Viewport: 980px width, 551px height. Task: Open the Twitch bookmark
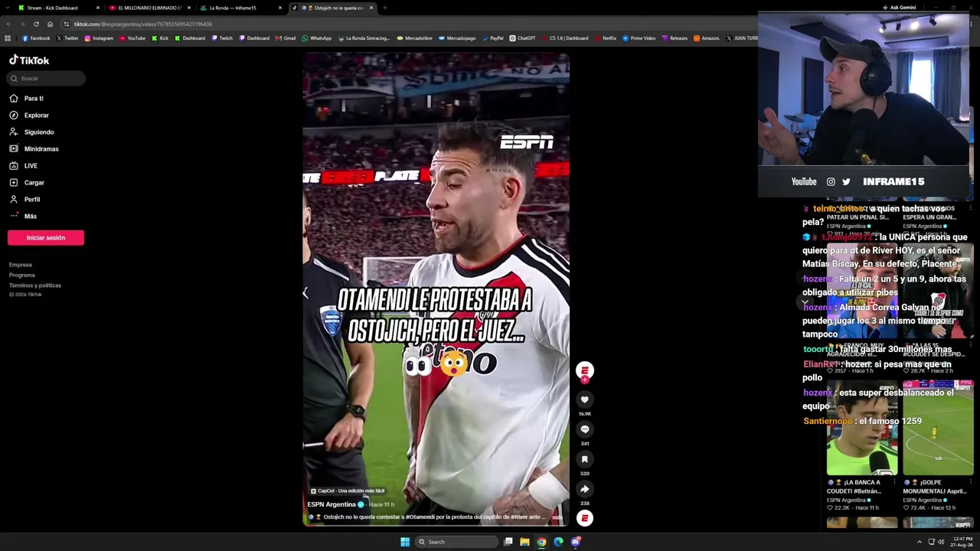pyautogui.click(x=222, y=38)
